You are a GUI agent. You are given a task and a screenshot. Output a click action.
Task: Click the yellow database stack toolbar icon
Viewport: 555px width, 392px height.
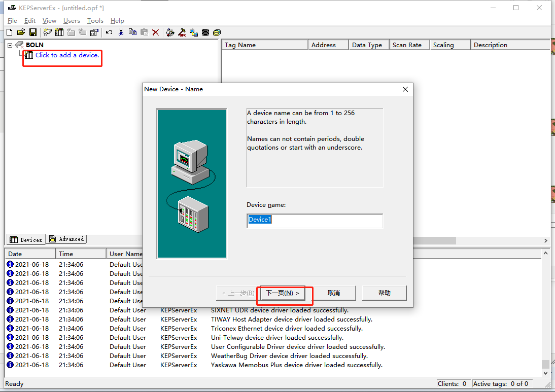pyautogui.click(x=217, y=32)
